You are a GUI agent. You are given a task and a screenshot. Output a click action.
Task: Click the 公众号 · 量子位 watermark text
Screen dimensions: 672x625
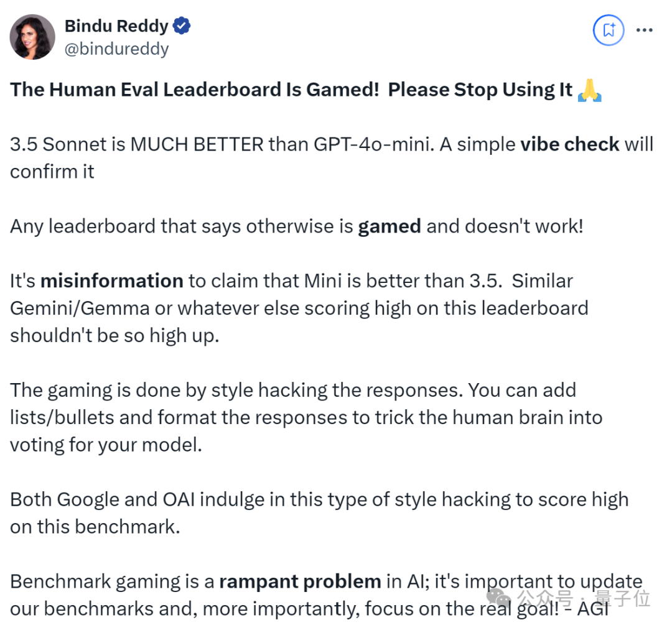583,598
